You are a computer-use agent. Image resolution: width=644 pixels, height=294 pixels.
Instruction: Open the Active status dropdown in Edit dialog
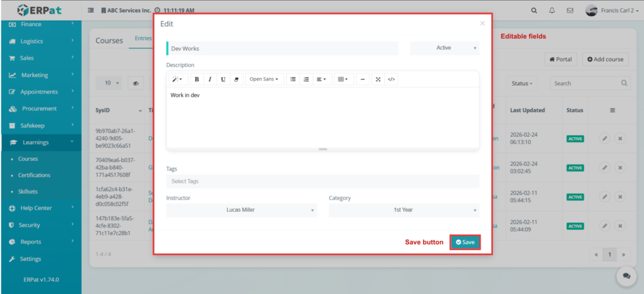[x=445, y=48]
